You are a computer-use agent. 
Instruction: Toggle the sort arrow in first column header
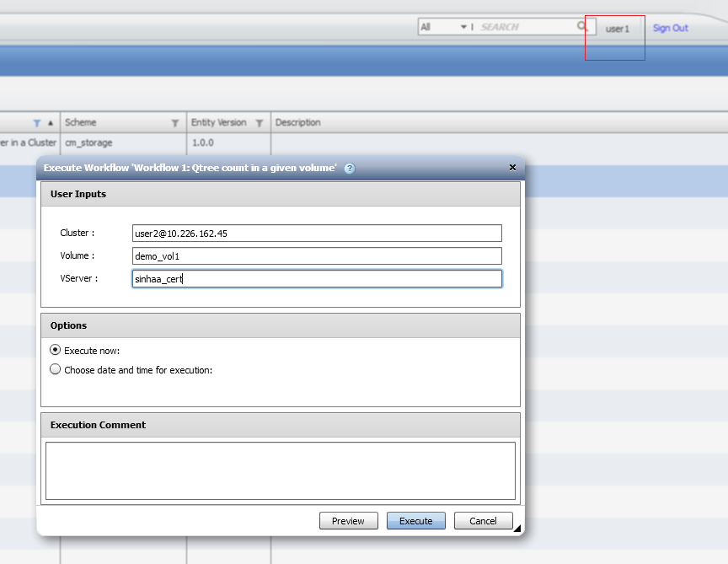51,122
